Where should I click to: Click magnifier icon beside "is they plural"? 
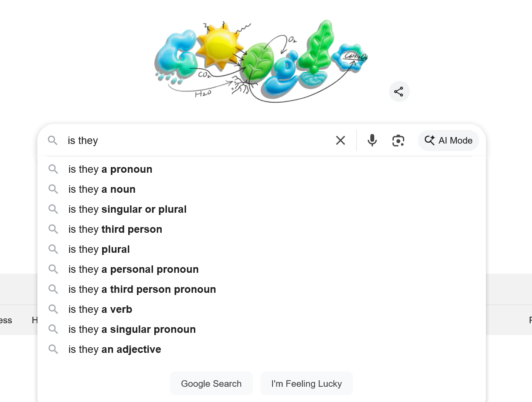click(53, 249)
